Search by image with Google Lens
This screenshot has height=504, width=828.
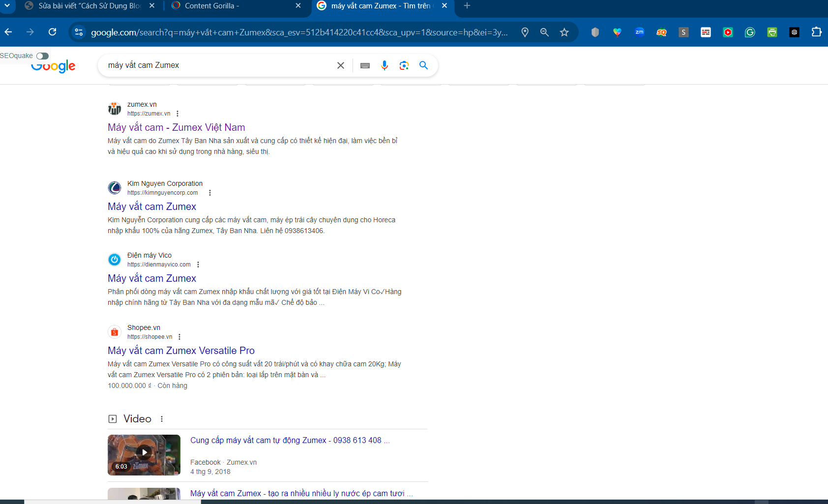point(404,65)
